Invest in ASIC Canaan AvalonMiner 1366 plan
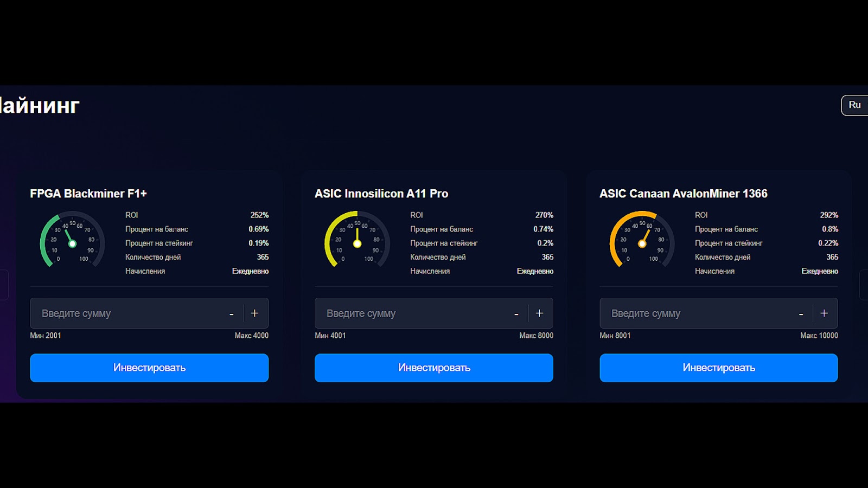 (719, 368)
